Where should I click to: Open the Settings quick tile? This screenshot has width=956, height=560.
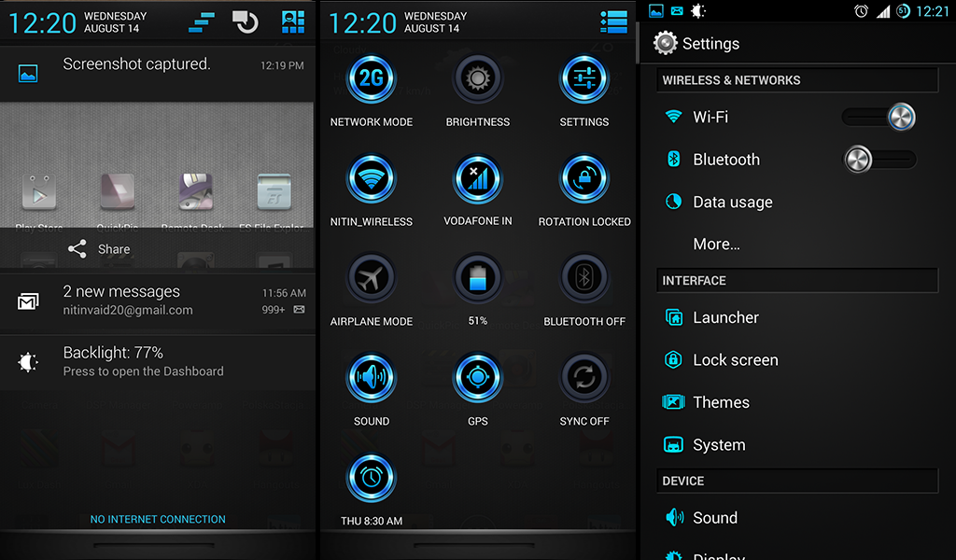584,79
